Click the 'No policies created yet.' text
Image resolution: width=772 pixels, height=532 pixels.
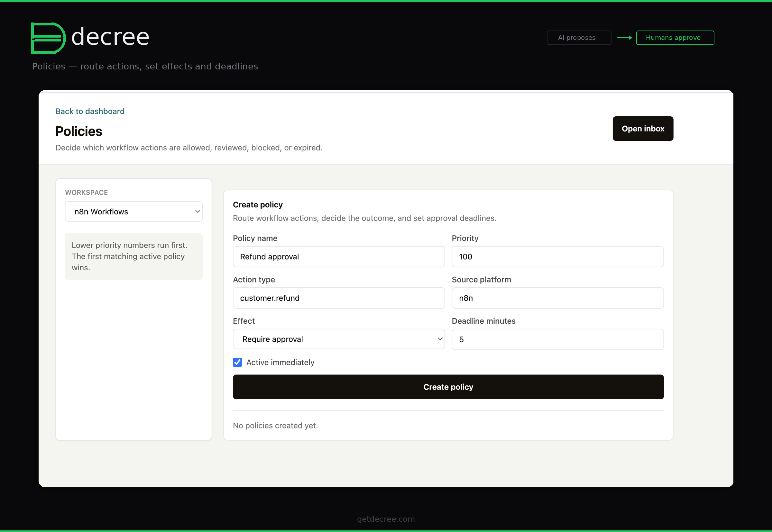275,426
